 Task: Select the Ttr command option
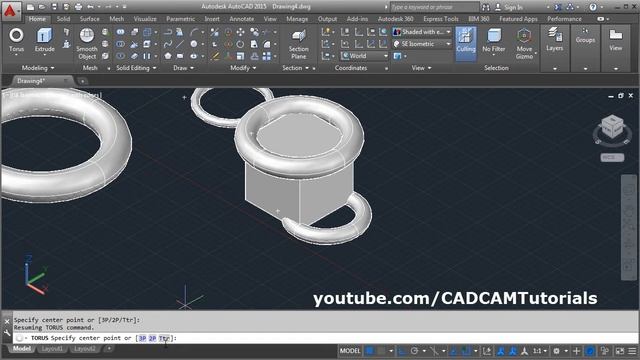[164, 338]
